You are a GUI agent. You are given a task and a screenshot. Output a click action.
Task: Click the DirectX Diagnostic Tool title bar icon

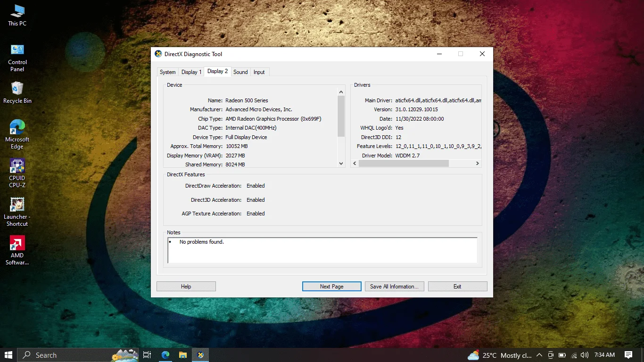tap(158, 54)
